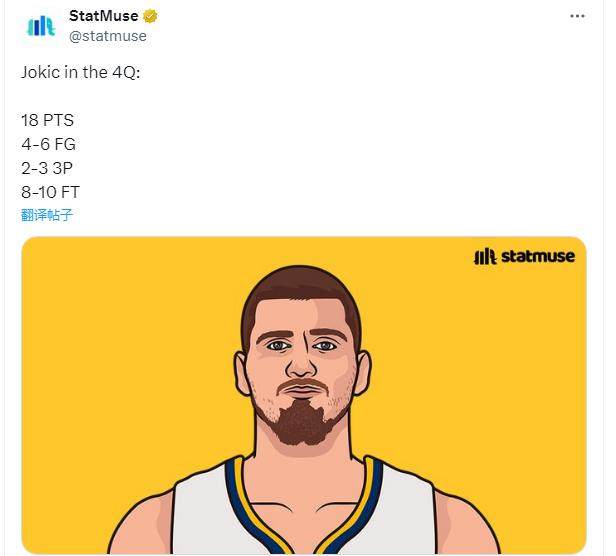Click the @statmuse handle
The height and width of the screenshot is (556, 616).
click(x=108, y=36)
